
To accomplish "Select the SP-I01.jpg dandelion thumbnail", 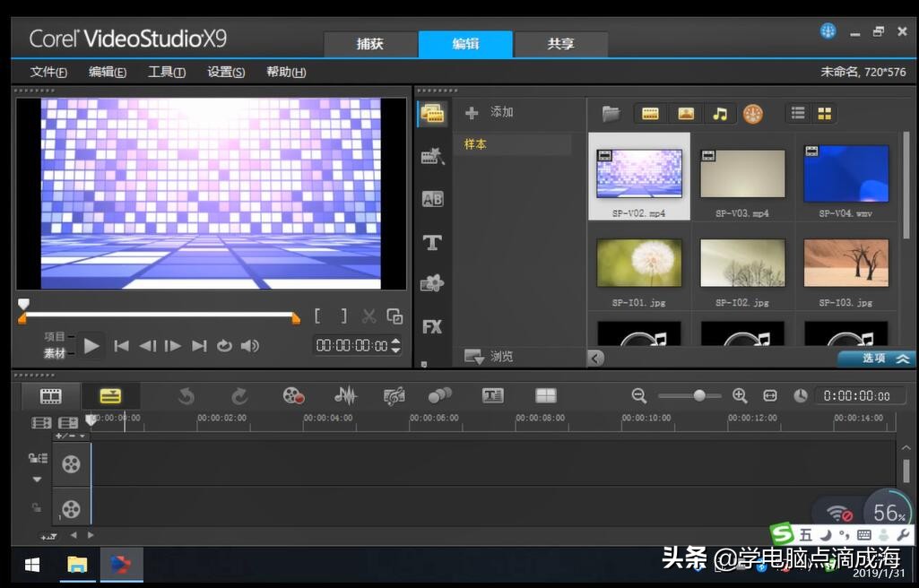I will (639, 264).
